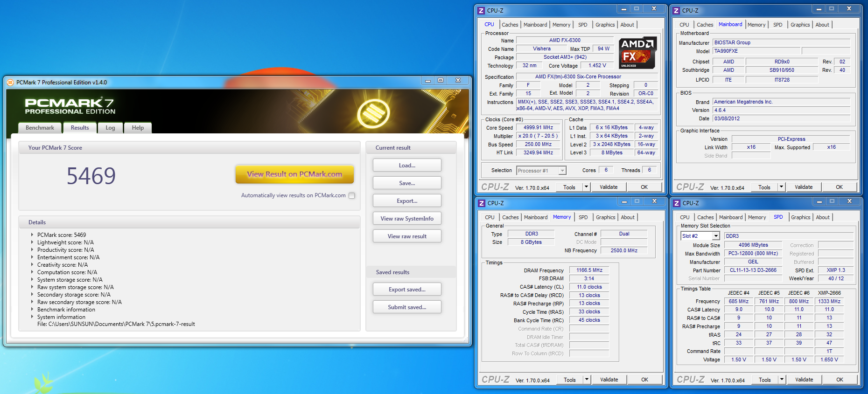Screen dimensions: 868x394
Task: Click Export saved... button
Action: click(x=407, y=290)
